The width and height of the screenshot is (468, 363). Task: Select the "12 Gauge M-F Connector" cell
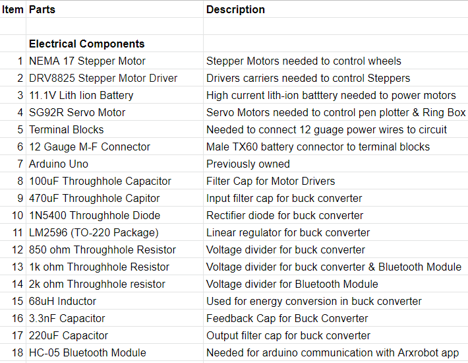point(115,147)
